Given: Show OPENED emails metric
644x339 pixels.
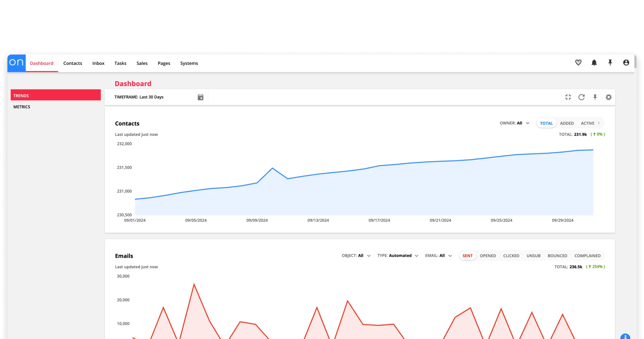Looking at the screenshot, I should pyautogui.click(x=488, y=256).
